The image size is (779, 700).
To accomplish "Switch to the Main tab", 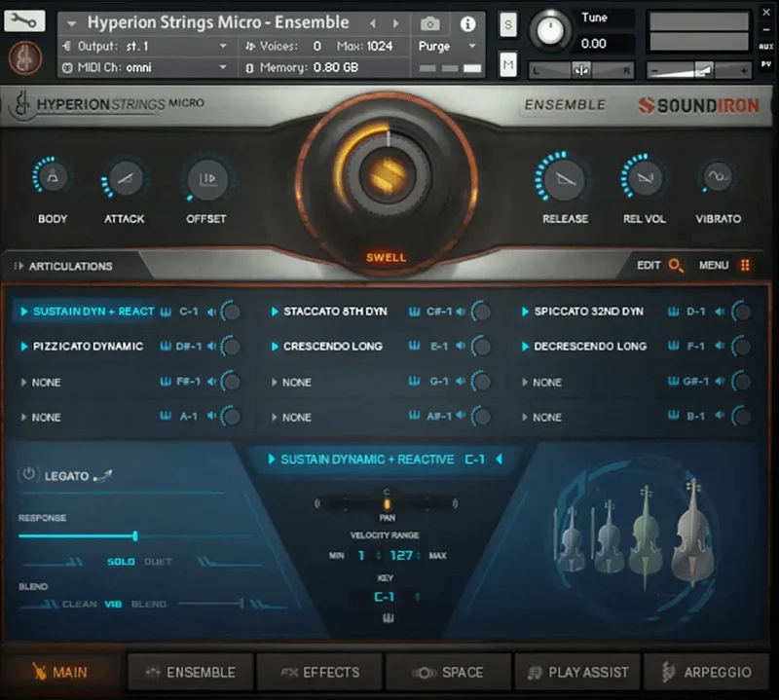I will tap(60, 672).
